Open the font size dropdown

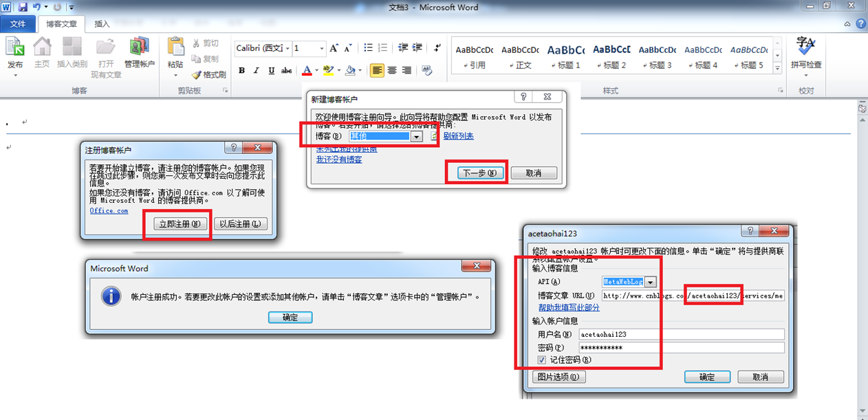(x=321, y=48)
